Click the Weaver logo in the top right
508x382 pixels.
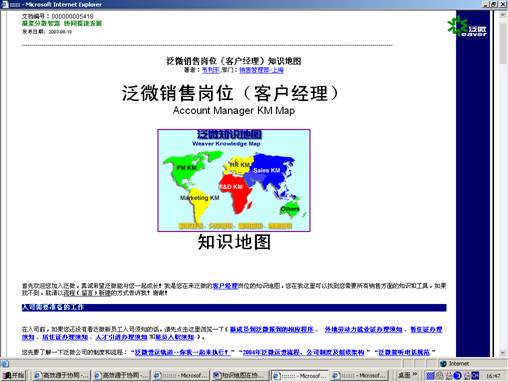click(x=467, y=26)
